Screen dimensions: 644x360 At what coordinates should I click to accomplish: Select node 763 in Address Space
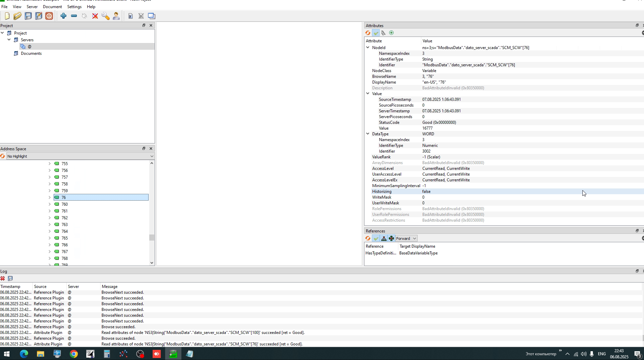click(65, 225)
